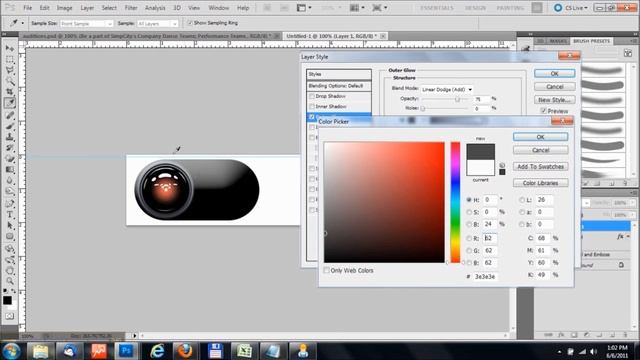Select the S (saturation) radio button

click(x=469, y=212)
